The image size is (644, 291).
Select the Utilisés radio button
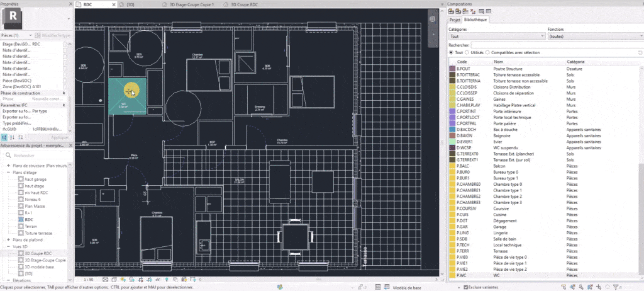[x=467, y=53]
